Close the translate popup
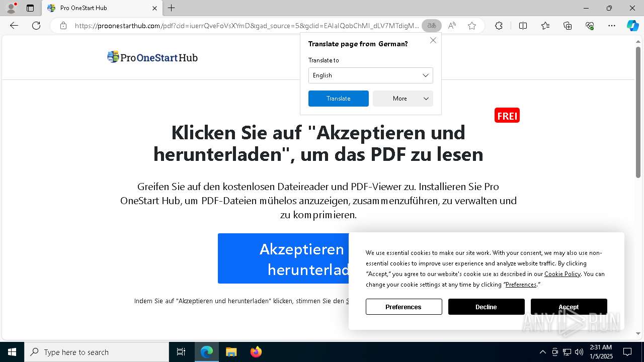This screenshot has width=644, height=362. click(433, 40)
